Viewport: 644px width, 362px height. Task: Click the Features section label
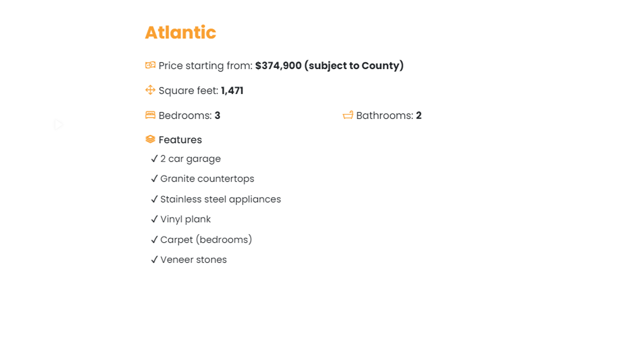180,140
